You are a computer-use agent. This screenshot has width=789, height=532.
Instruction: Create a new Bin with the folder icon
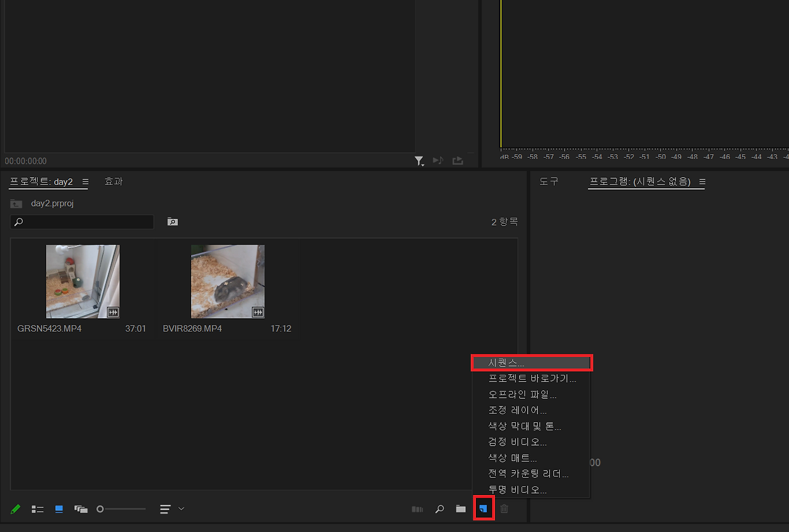click(460, 509)
